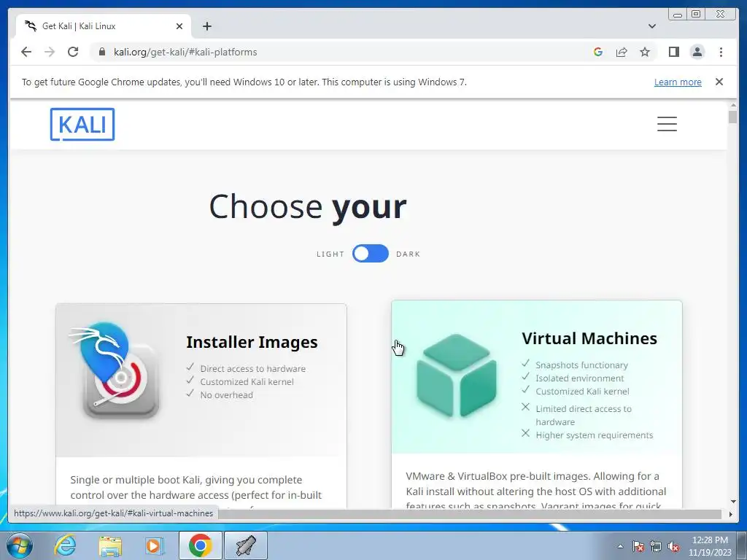Toggle the Light/Dark theme switch
The width and height of the screenshot is (747, 560).
pyautogui.click(x=370, y=254)
